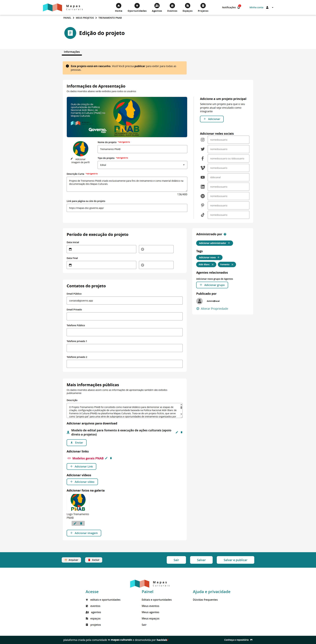Click the Instagram username field
This screenshot has height=644, width=316.
pos(228,140)
